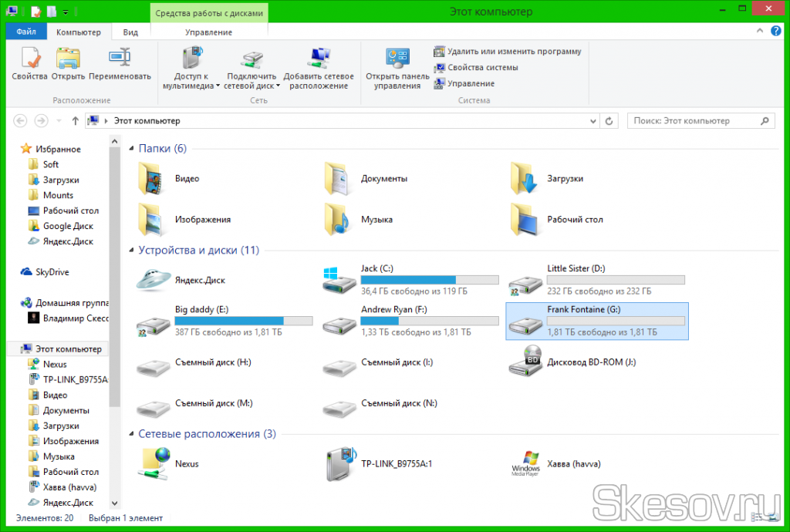Open Открыть панель управления from the ribbon
The image size is (790, 532).
(x=397, y=59)
